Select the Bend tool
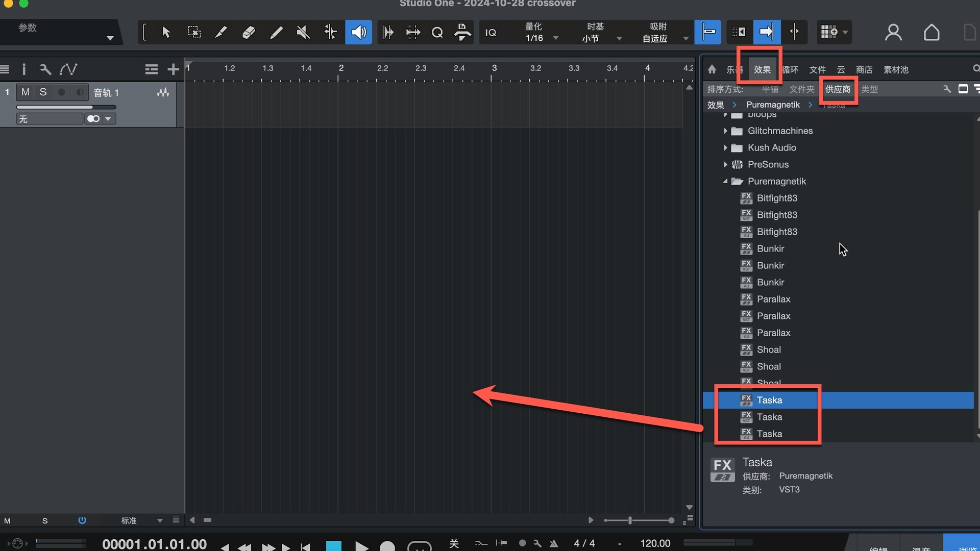Image resolution: width=980 pixels, height=551 pixels. [x=331, y=32]
